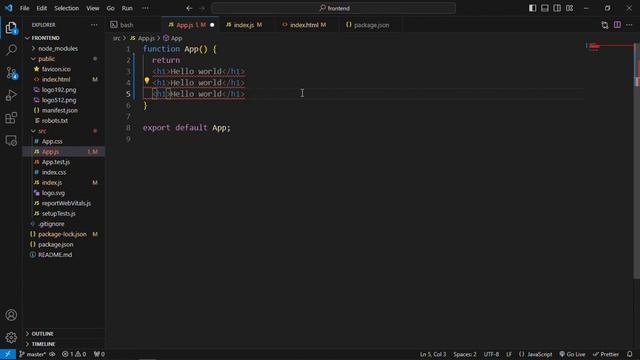Click the frontend command center search box
The height and width of the screenshot is (360, 640).
pyautogui.click(x=333, y=8)
